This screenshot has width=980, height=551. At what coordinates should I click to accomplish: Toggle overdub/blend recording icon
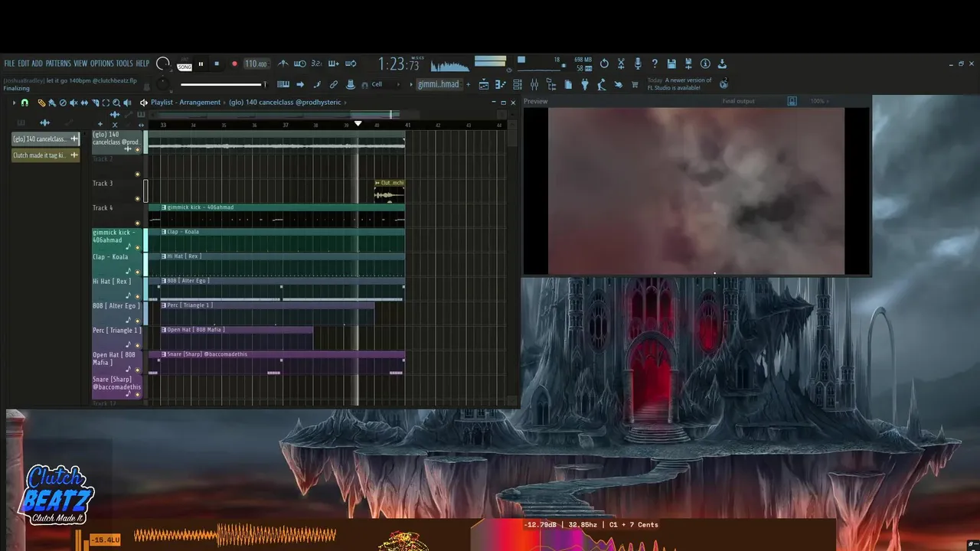point(334,64)
